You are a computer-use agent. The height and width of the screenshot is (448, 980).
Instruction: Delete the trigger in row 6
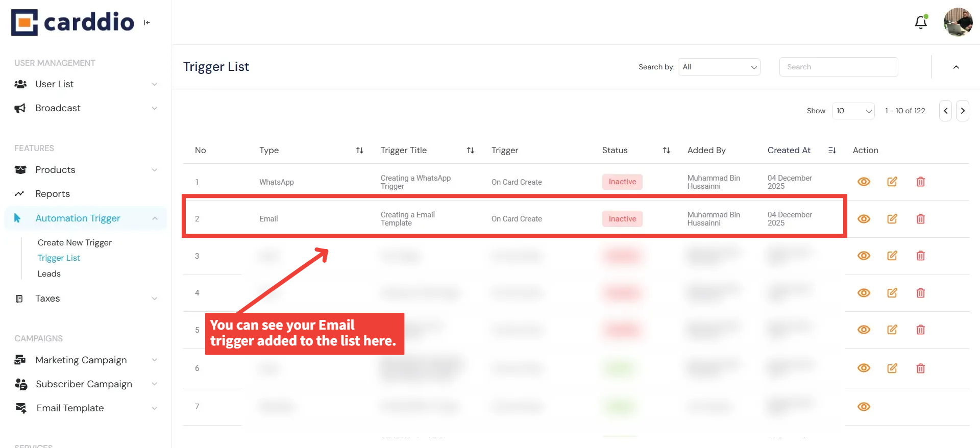[x=921, y=368]
